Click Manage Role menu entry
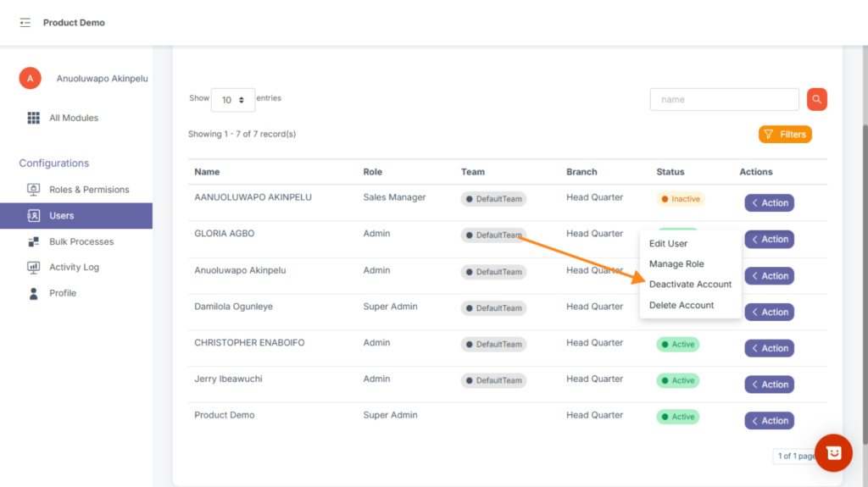Screen dimensions: 868x487 pyautogui.click(x=676, y=264)
